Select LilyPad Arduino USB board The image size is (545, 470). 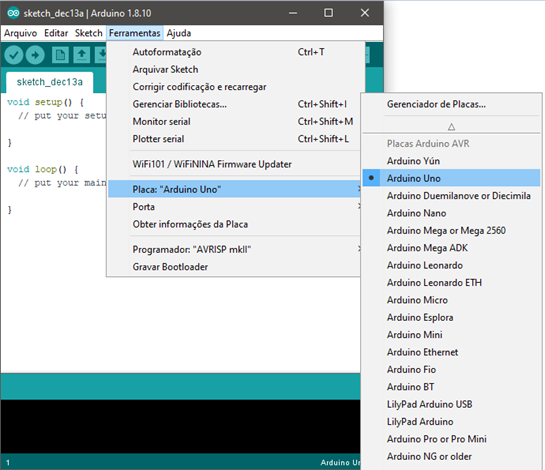451,404
